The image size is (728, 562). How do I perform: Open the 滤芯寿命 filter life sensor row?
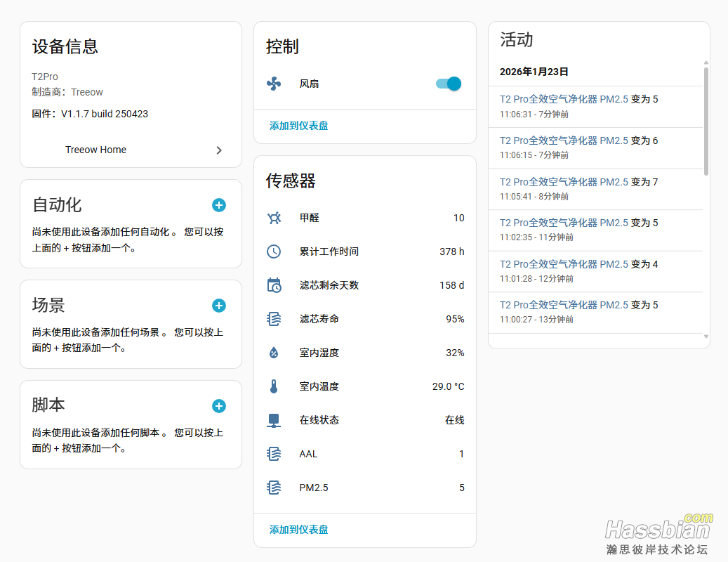tap(364, 319)
